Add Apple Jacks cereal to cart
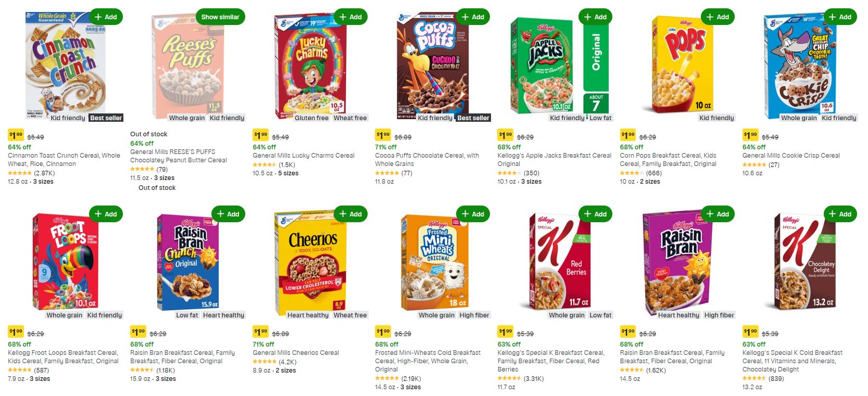This screenshot has width=868, height=396. click(x=595, y=17)
